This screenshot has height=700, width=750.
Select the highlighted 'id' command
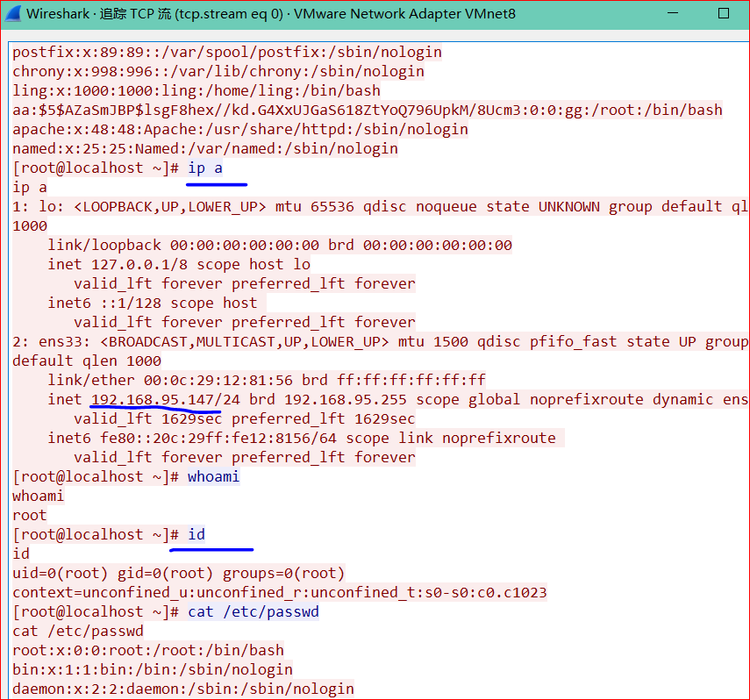(x=196, y=533)
